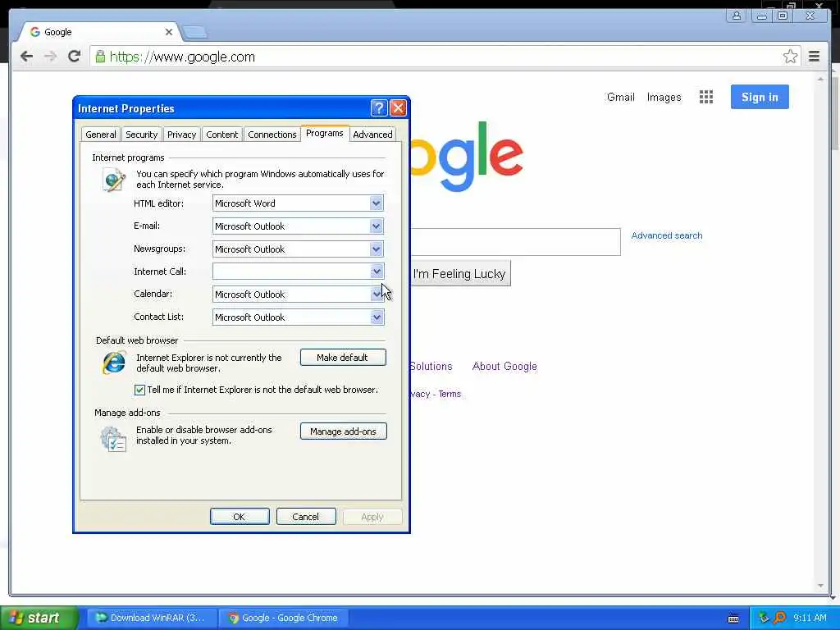The width and height of the screenshot is (840, 630).
Task: Click the Chrome address bar URL
Action: click(182, 57)
